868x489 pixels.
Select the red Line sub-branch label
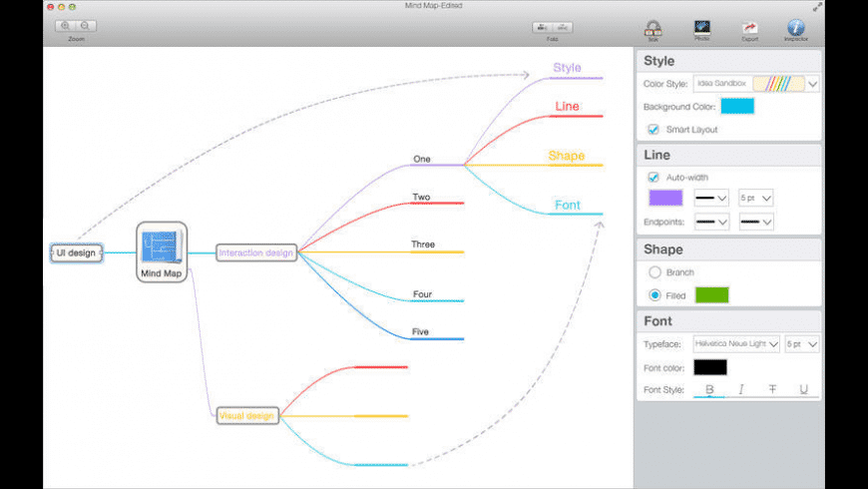click(x=567, y=106)
